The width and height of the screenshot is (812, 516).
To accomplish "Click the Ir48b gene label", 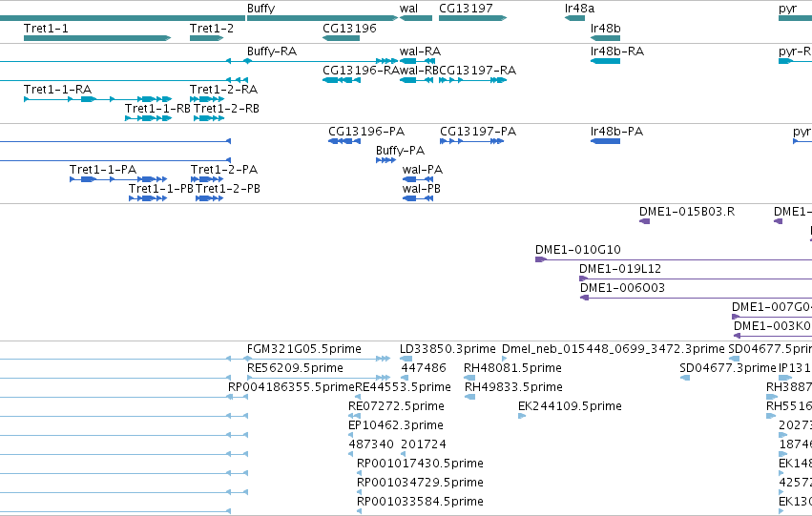I will tap(605, 28).
